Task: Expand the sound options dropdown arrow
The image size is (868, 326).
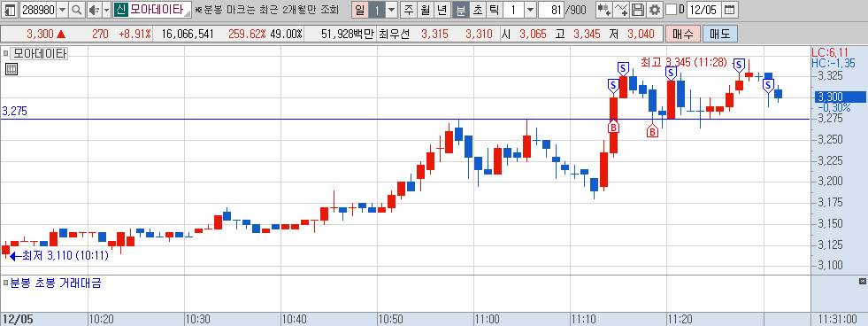Action: point(105,10)
